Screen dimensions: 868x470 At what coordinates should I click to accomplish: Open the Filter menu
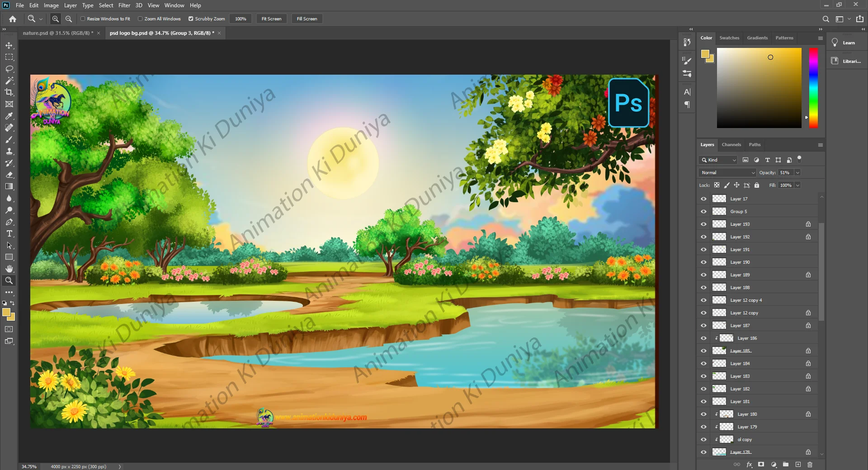[124, 5]
